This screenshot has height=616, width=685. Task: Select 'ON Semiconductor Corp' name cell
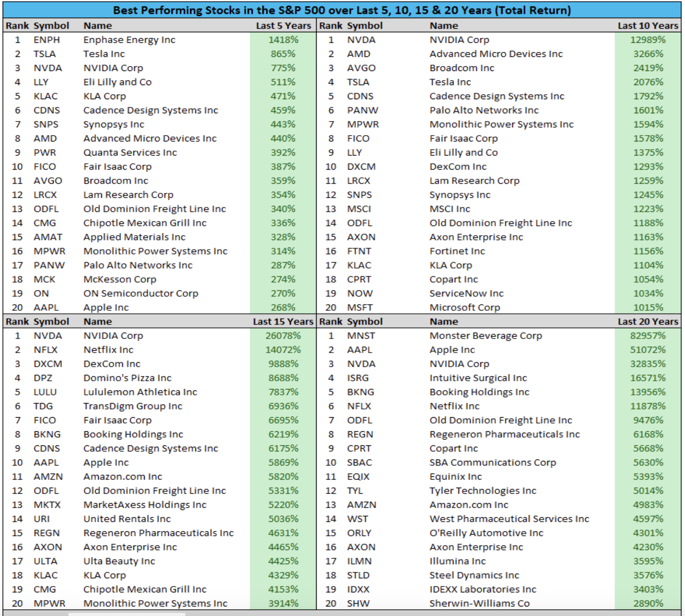(x=141, y=293)
